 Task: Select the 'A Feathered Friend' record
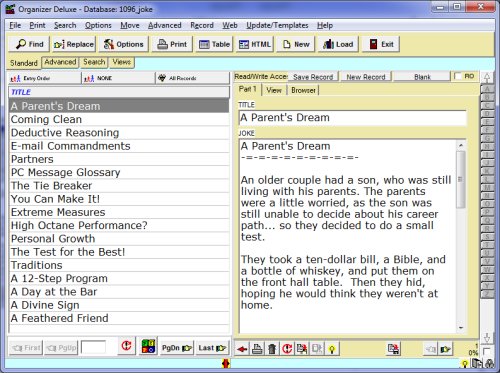pyautogui.click(x=119, y=318)
